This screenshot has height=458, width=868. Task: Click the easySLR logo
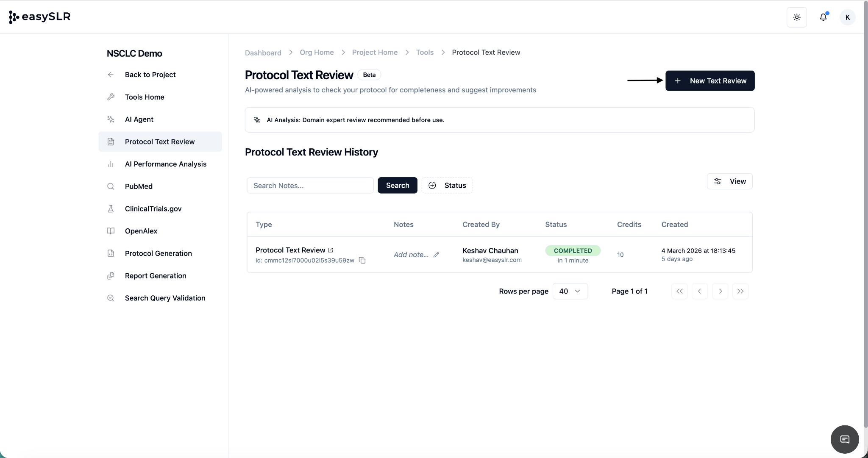tap(39, 17)
